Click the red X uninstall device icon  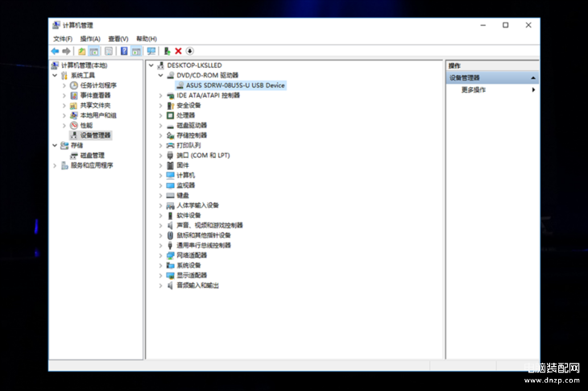click(179, 51)
